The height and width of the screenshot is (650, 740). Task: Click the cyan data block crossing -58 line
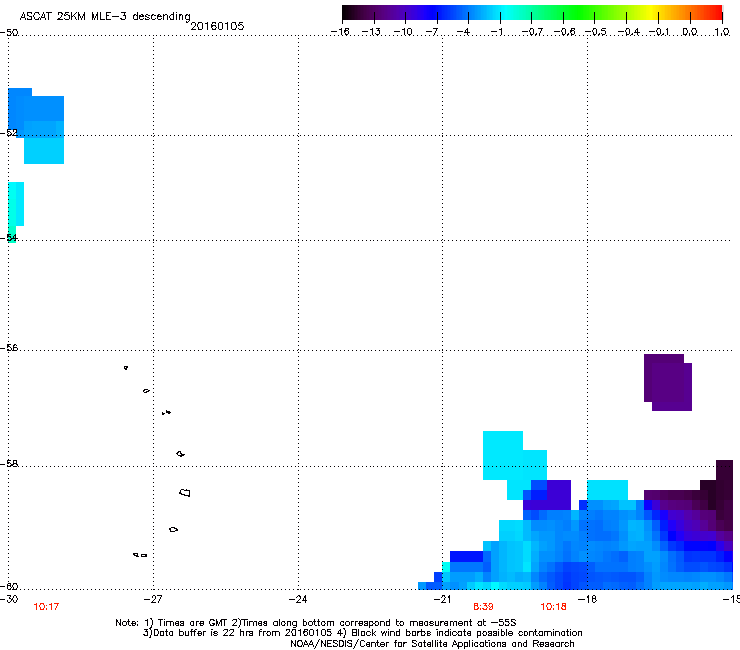point(514,465)
